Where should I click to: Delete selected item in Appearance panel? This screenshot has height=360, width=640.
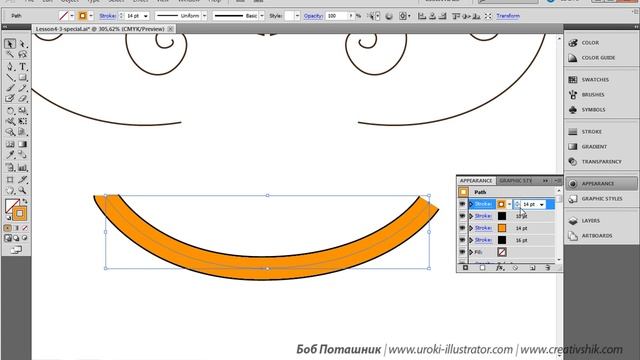pyautogui.click(x=548, y=268)
